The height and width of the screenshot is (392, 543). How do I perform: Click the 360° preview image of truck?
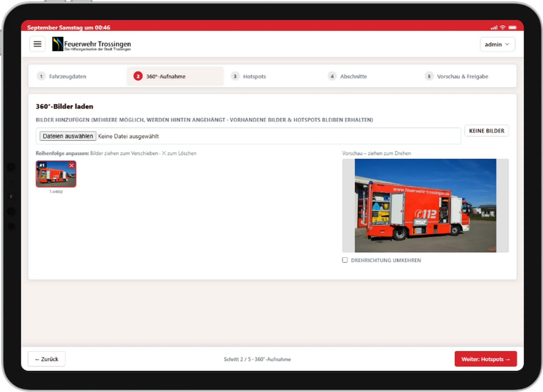pos(425,205)
